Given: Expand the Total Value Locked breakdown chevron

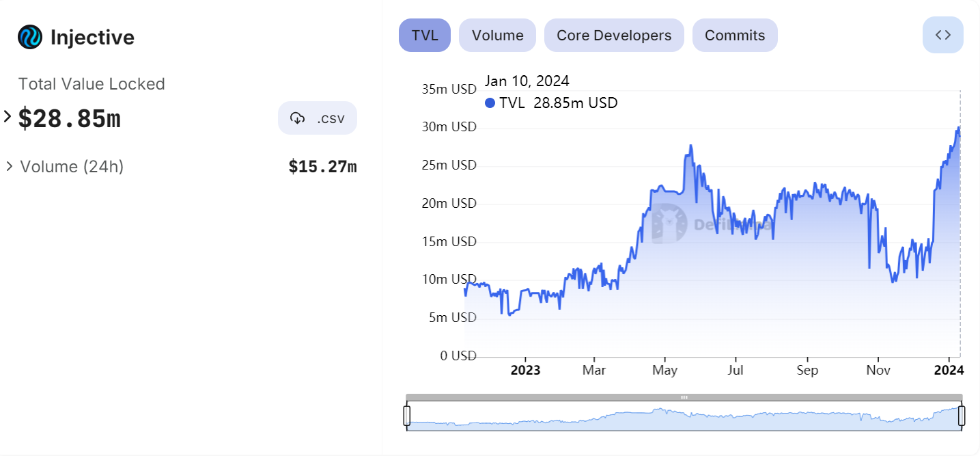Looking at the screenshot, I should tap(8, 116).
